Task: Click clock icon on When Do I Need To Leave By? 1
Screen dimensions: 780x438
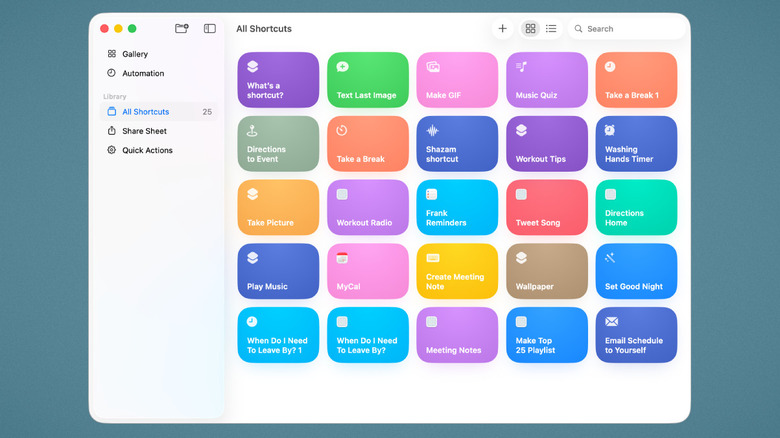Action: [252, 322]
